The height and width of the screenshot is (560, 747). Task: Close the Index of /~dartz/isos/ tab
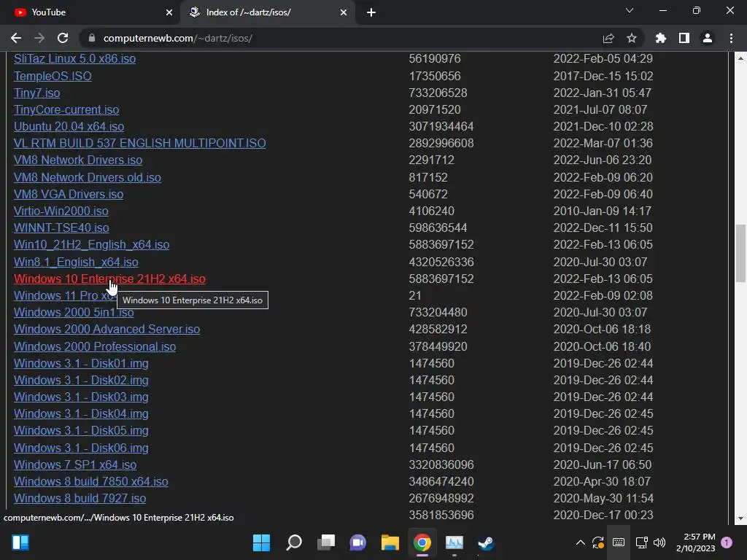point(344,12)
